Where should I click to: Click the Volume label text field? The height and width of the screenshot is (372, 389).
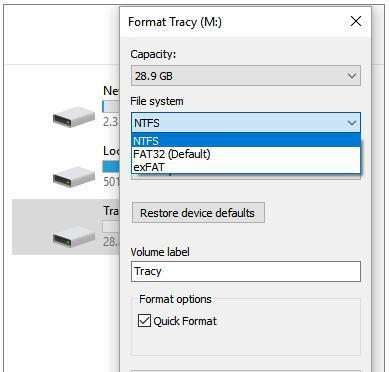(x=246, y=271)
